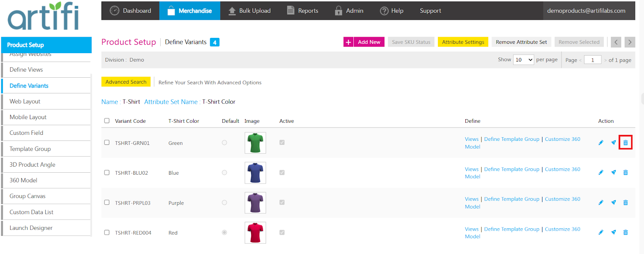Open Group Canvas in sidebar

46,196
